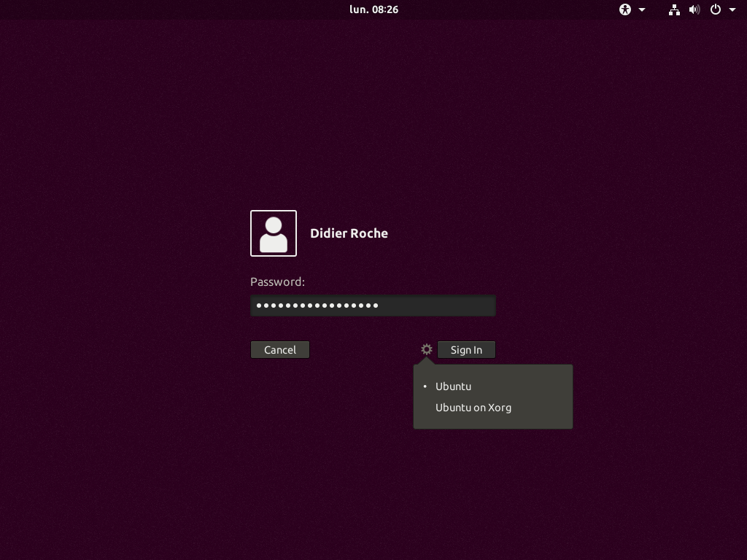The image size is (747, 560).
Task: Click the Password: label
Action: (x=277, y=282)
